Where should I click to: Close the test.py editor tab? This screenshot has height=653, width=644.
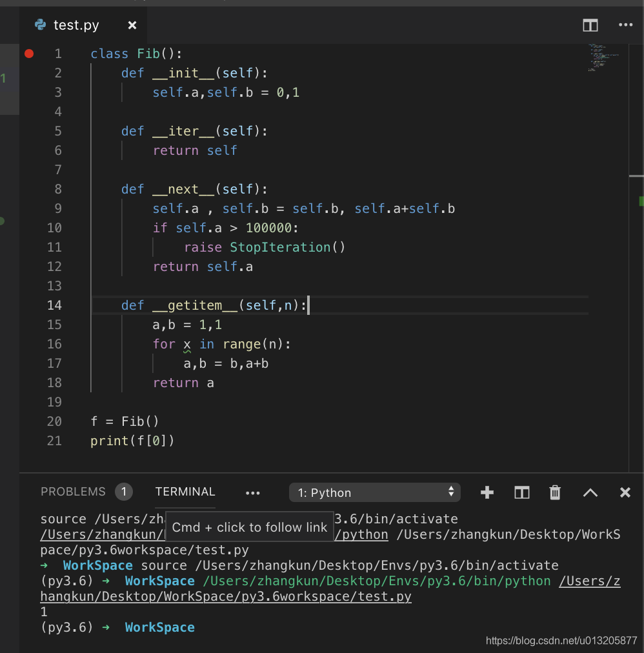pos(132,25)
